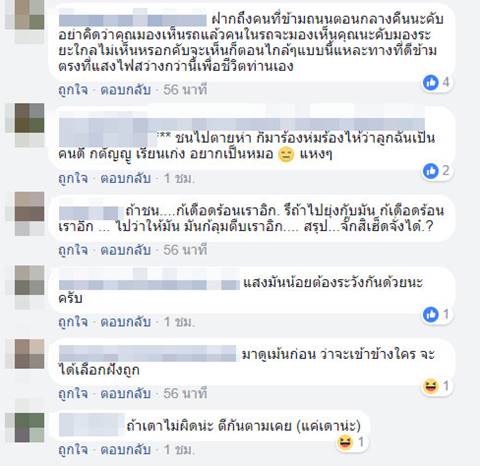Image resolution: width=480 pixels, height=466 pixels.
Task: Click ถูกใจ under 'ถ้าชน....' comment
Action: tap(73, 250)
